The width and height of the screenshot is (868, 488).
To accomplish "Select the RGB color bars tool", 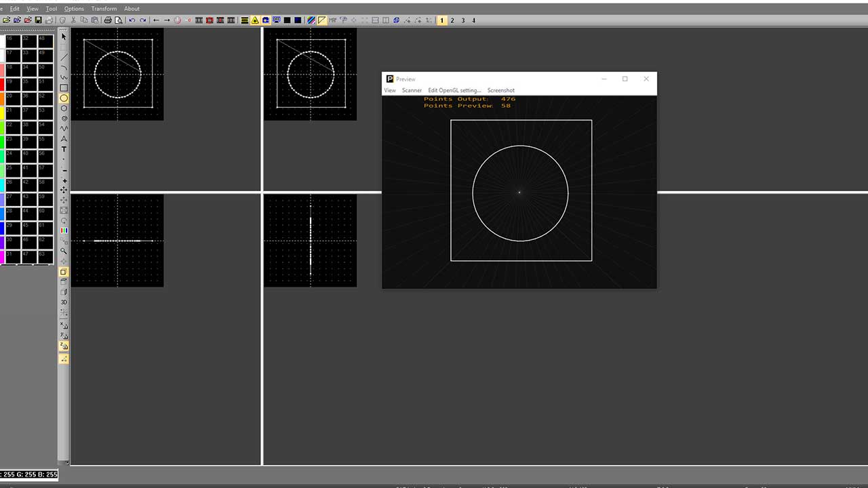I will pos(64,230).
